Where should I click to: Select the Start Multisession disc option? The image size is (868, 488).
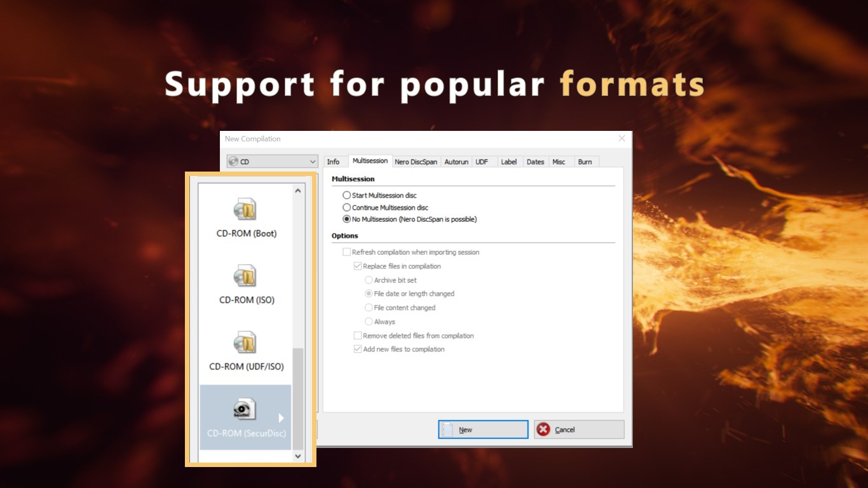tap(347, 195)
